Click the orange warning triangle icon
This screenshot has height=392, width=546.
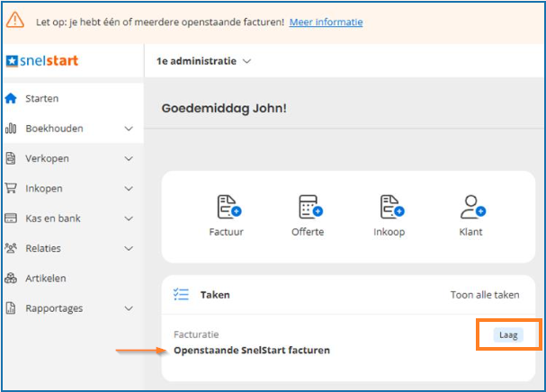[x=16, y=22]
